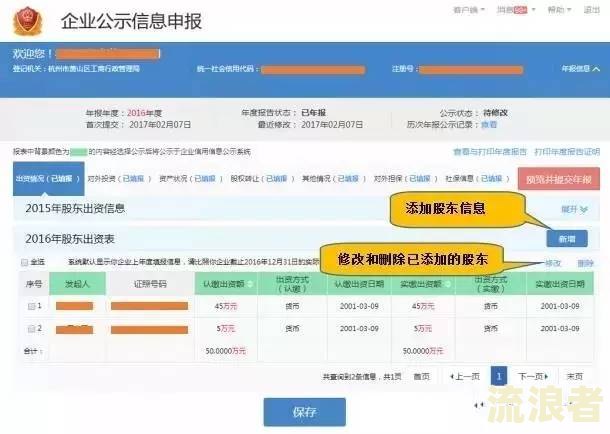Switch to the 其他情况 tab

pyautogui.click(x=334, y=178)
